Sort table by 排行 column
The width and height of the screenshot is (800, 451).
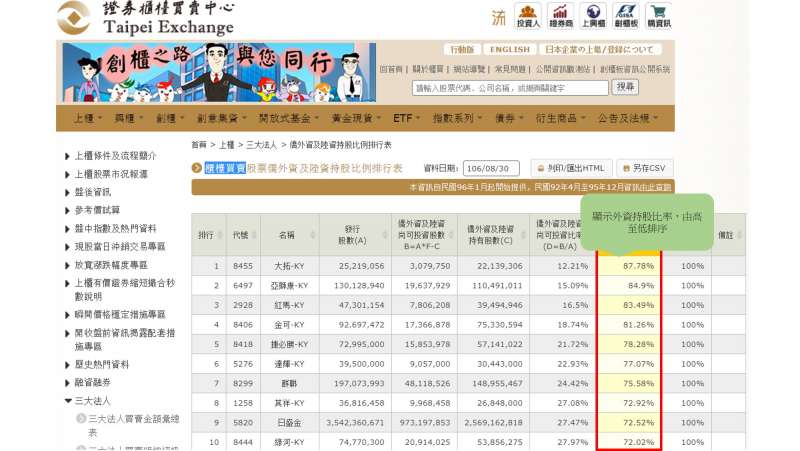[x=209, y=235]
